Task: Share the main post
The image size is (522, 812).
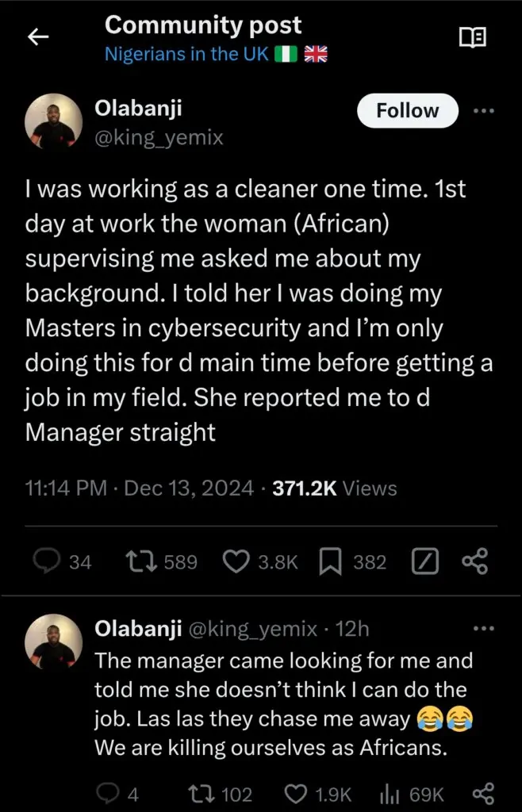Action: click(x=474, y=562)
